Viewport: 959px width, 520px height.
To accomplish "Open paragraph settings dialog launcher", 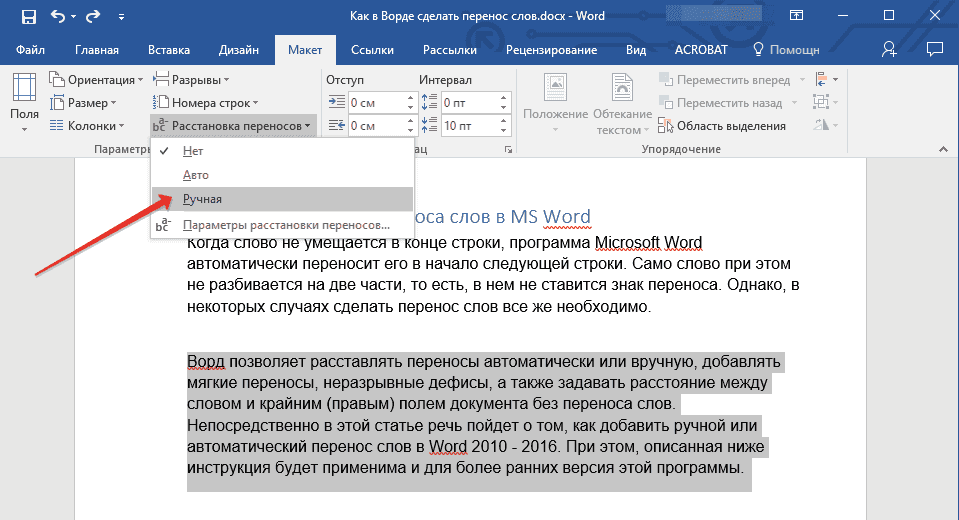I will 508,149.
